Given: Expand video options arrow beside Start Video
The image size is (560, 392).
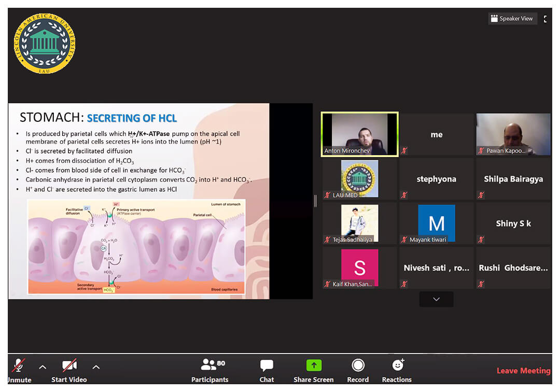Looking at the screenshot, I should point(96,367).
